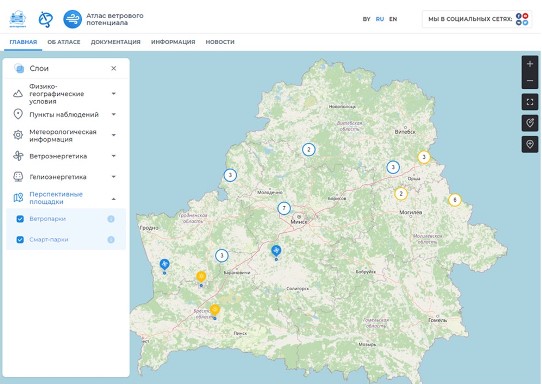542x384 pixels.
Task: Click the Атлас ветрового потенциала title
Action: pos(115,19)
